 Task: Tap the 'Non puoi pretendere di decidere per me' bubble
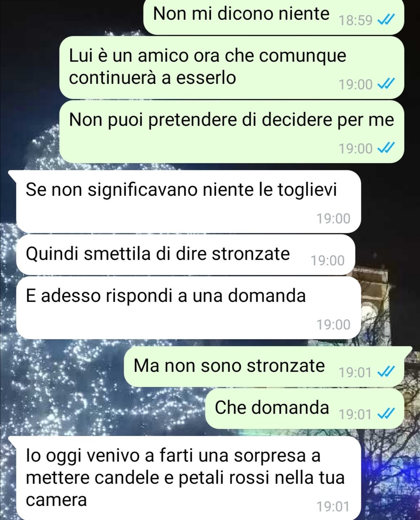(x=232, y=132)
